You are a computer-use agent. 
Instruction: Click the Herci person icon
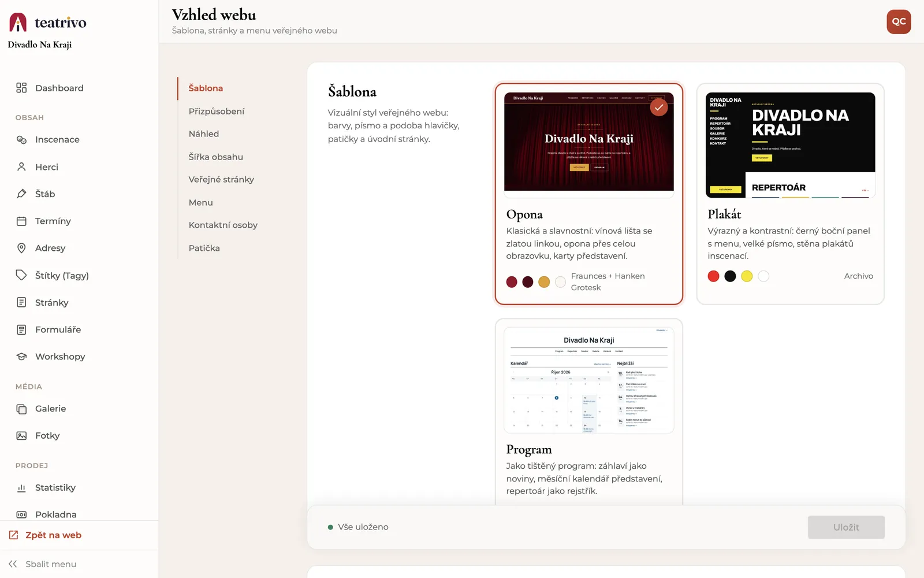(x=21, y=166)
